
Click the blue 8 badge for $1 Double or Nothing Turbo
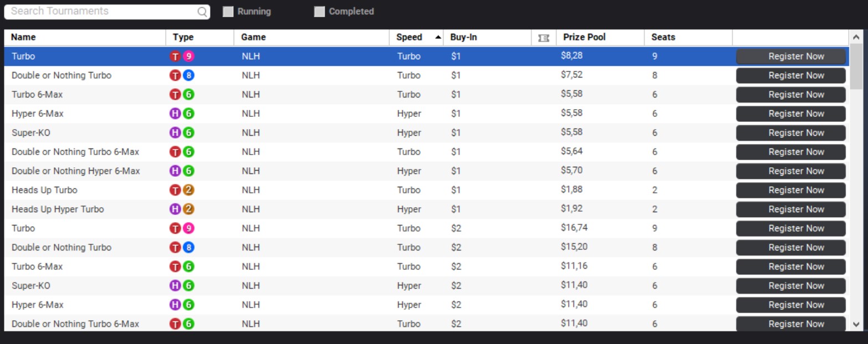coord(189,75)
